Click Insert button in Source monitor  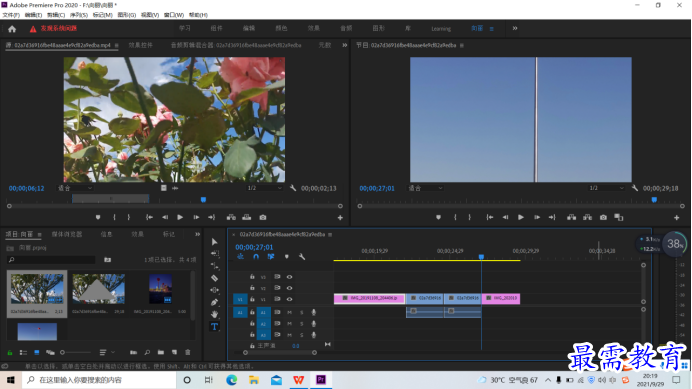[231, 217]
